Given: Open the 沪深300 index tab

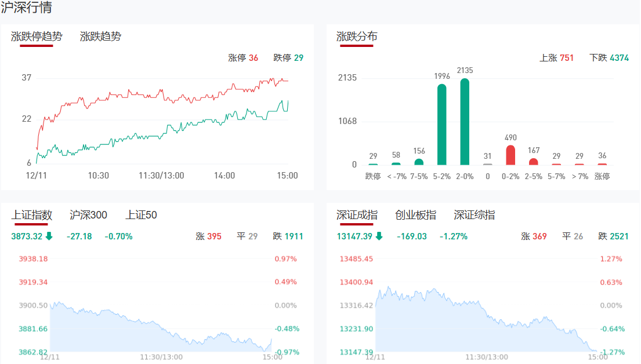Looking at the screenshot, I should point(88,215).
